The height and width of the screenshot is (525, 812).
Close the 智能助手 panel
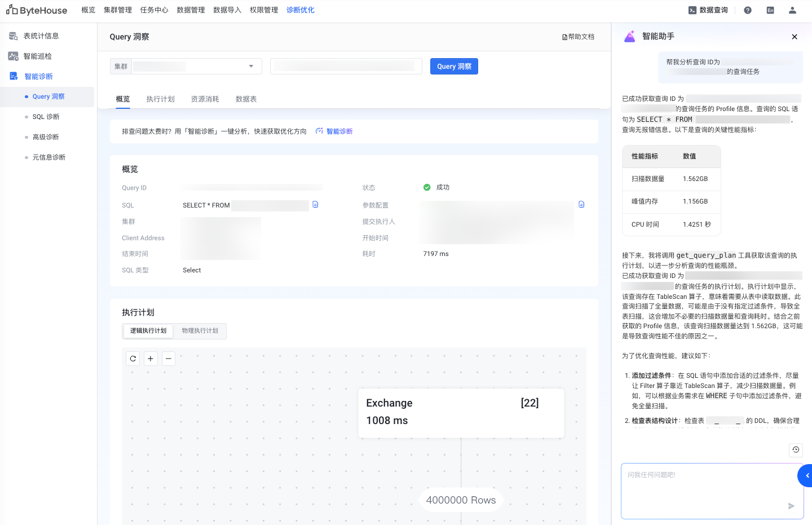pos(795,37)
